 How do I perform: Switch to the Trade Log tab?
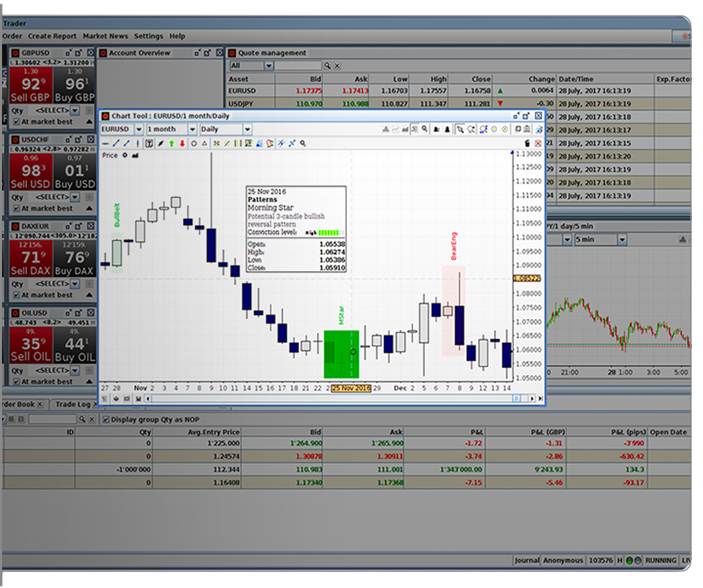click(x=68, y=404)
